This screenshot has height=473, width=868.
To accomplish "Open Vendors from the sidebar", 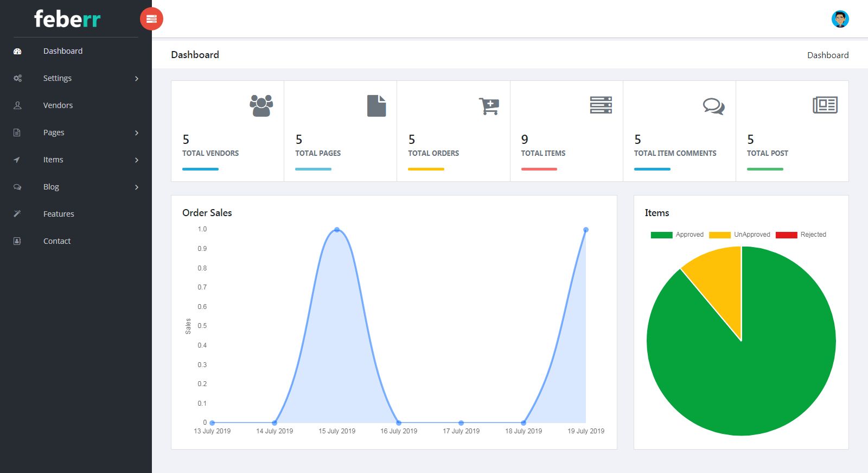I will tap(58, 105).
